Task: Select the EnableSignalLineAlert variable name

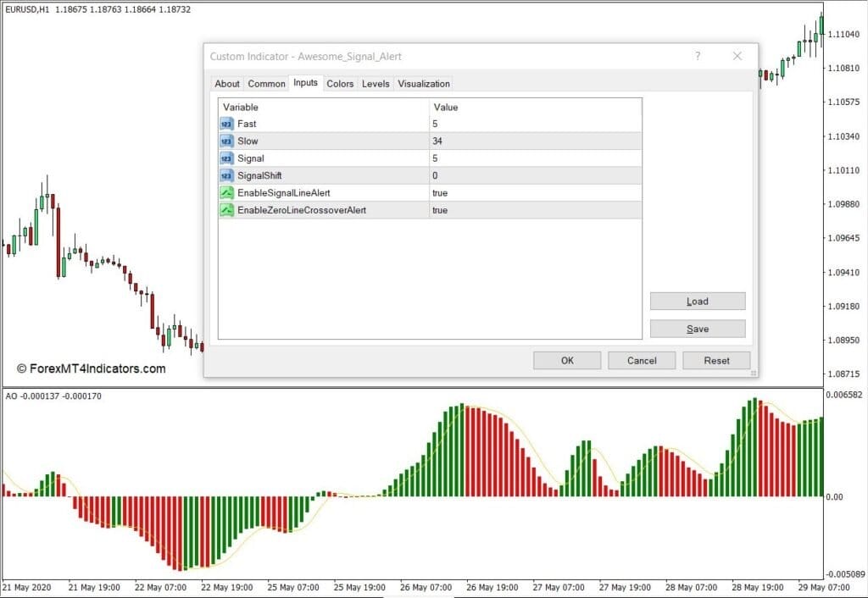Action: pyautogui.click(x=283, y=192)
